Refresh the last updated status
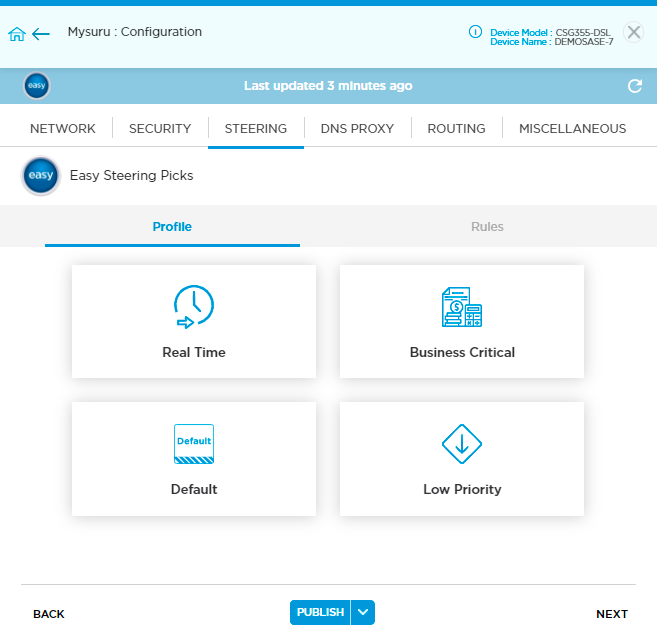Screen dimensions: 657x641 pyautogui.click(x=634, y=87)
